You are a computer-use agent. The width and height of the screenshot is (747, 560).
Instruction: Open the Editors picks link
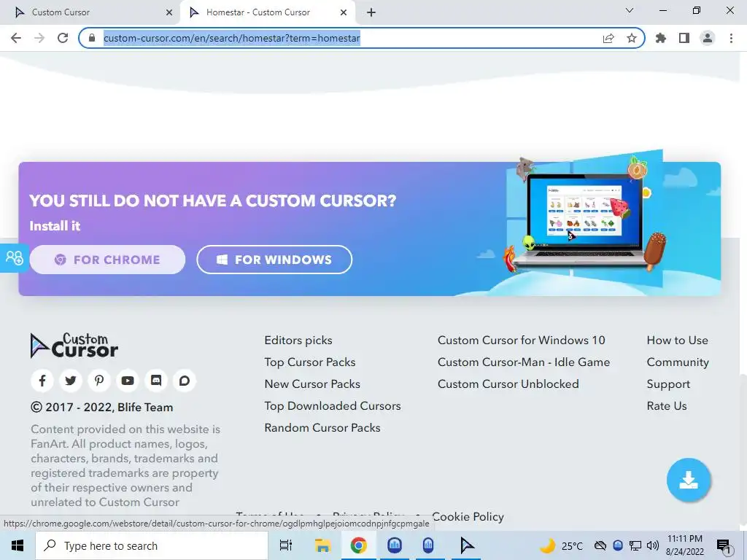click(298, 341)
